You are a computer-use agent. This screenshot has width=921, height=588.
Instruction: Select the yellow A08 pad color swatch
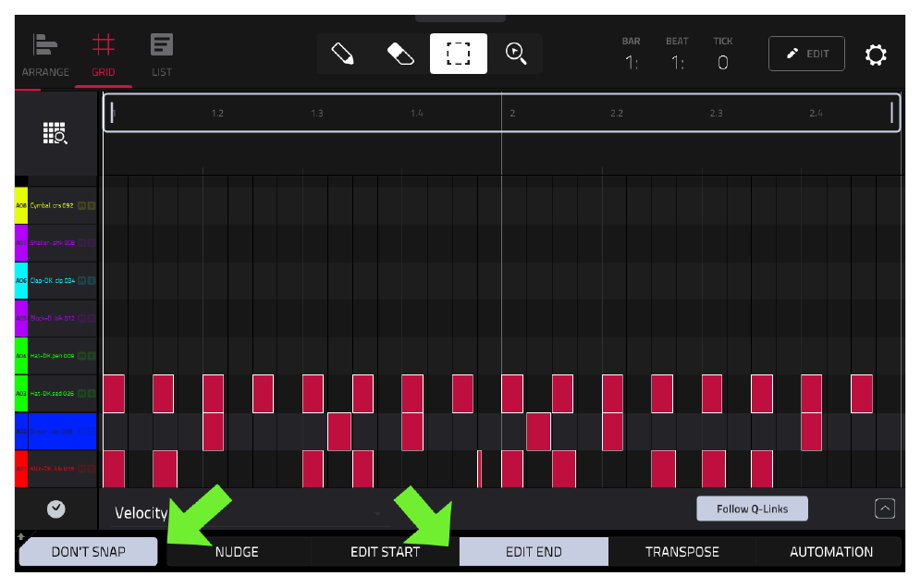[x=21, y=205]
